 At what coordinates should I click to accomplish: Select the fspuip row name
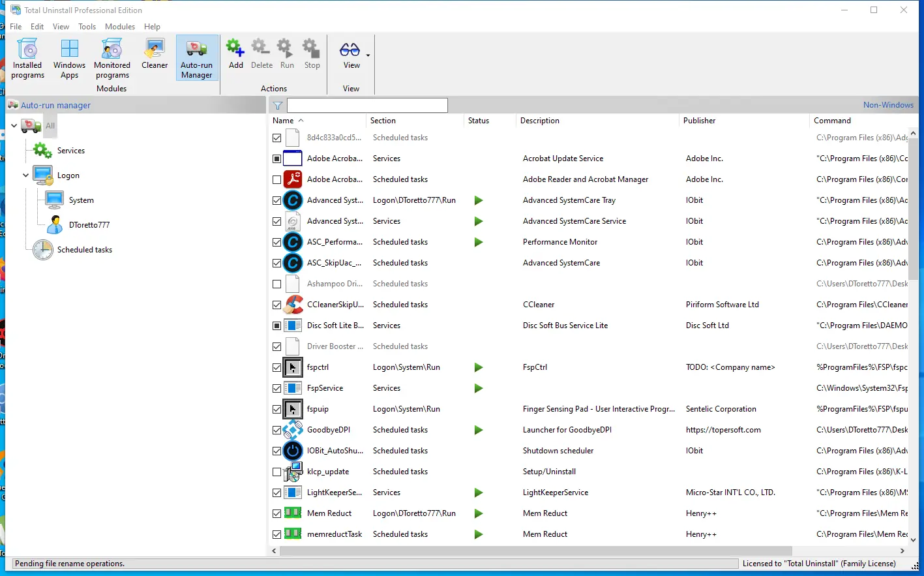point(318,409)
